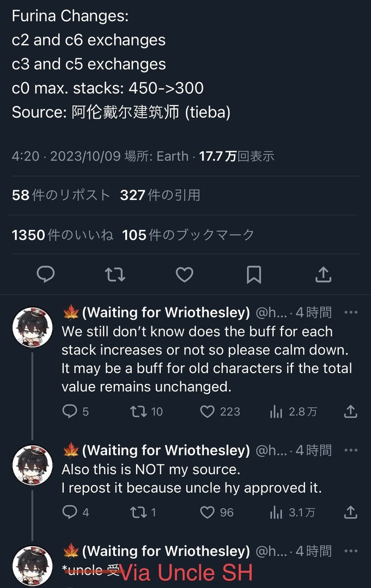Like the reply with 96 likes
Screen dimensions: 371x588
208,512
